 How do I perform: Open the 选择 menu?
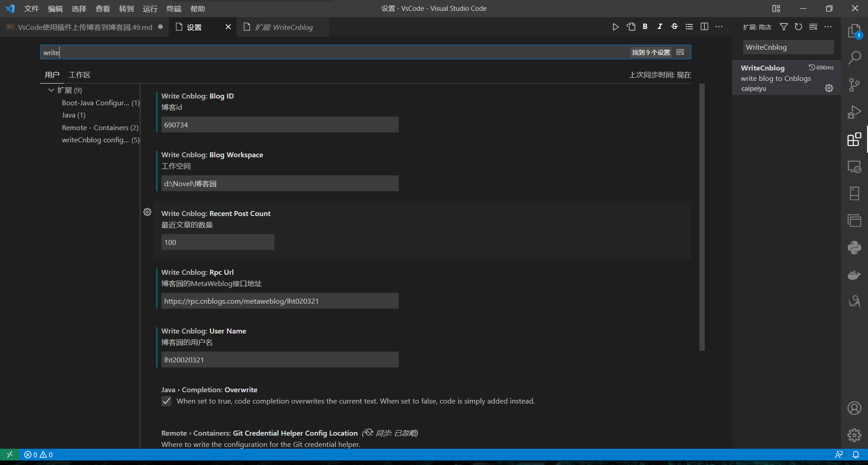[x=79, y=9]
